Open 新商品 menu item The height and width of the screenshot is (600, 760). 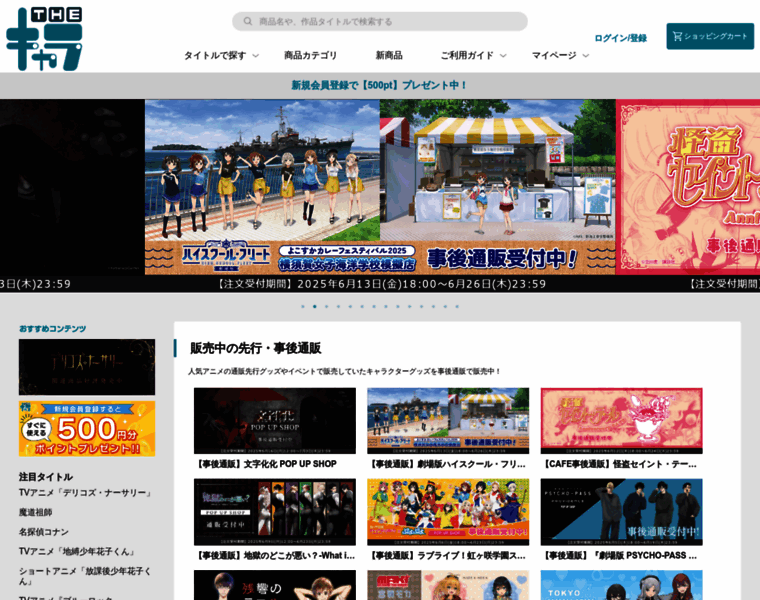(389, 55)
